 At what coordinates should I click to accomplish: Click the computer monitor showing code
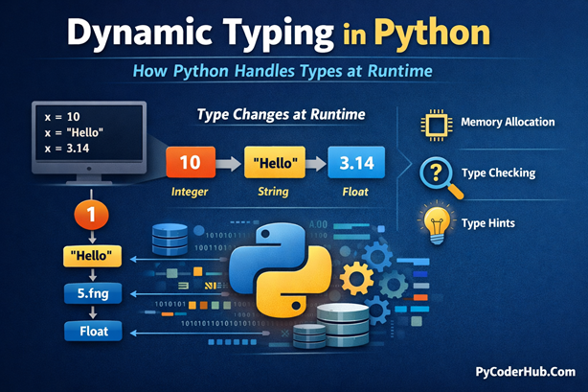89,143
